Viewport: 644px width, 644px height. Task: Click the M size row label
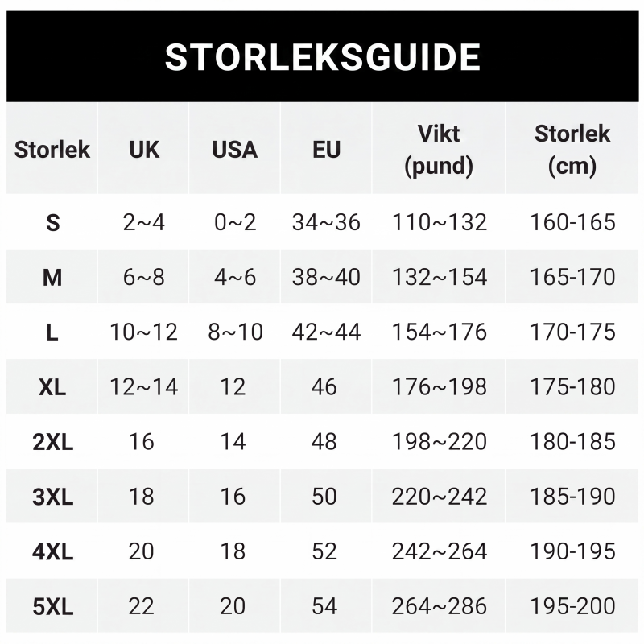click(52, 277)
